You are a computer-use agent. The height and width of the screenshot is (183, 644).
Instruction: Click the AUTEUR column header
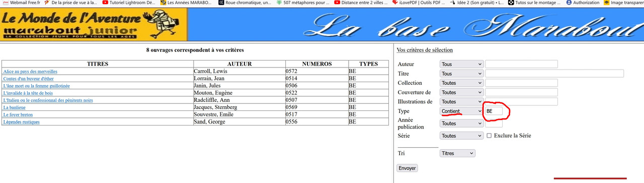click(x=239, y=64)
